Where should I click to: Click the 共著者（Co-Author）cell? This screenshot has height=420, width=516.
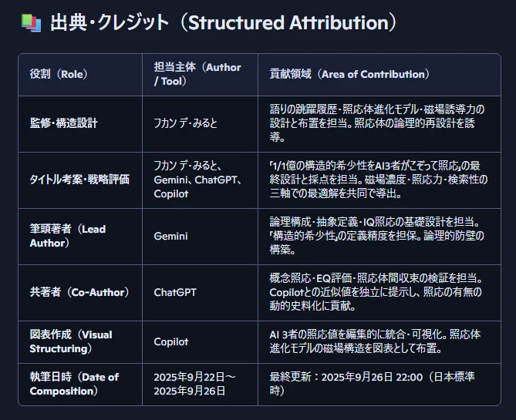click(x=79, y=292)
